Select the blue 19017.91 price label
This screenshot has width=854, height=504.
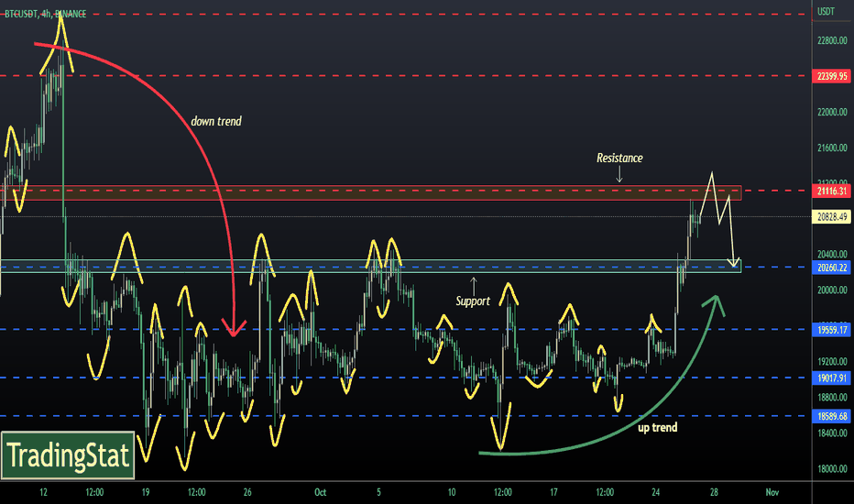point(832,378)
